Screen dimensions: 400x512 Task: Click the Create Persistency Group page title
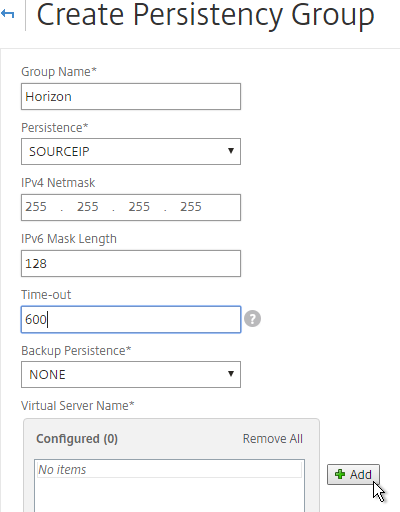coord(205,15)
